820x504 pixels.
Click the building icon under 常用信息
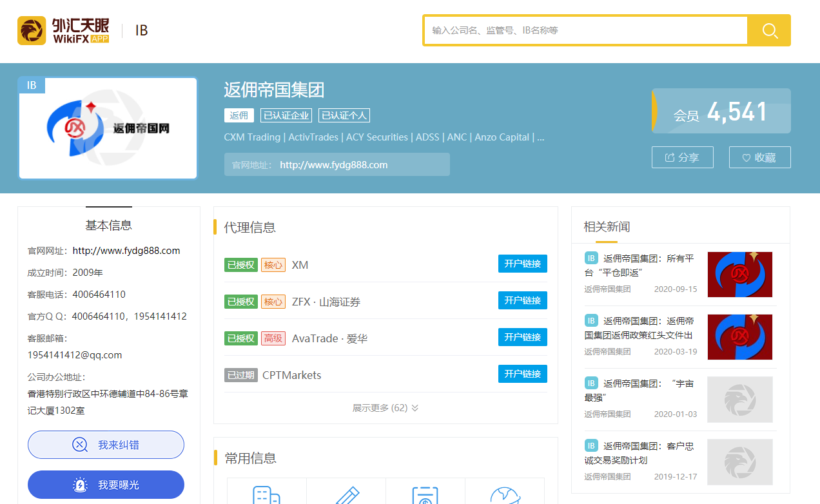click(x=266, y=495)
